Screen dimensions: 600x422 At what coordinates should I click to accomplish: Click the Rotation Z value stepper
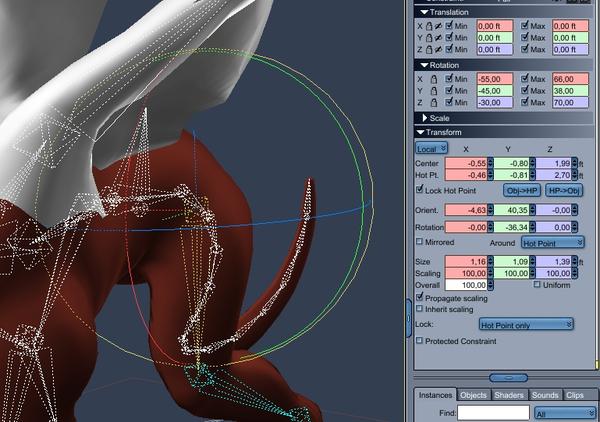(574, 227)
